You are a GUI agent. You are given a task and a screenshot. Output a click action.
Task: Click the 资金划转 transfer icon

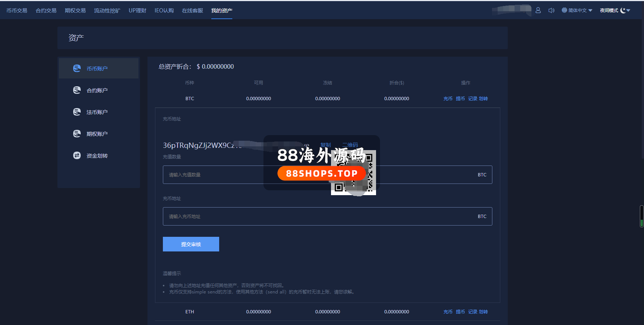coord(77,155)
